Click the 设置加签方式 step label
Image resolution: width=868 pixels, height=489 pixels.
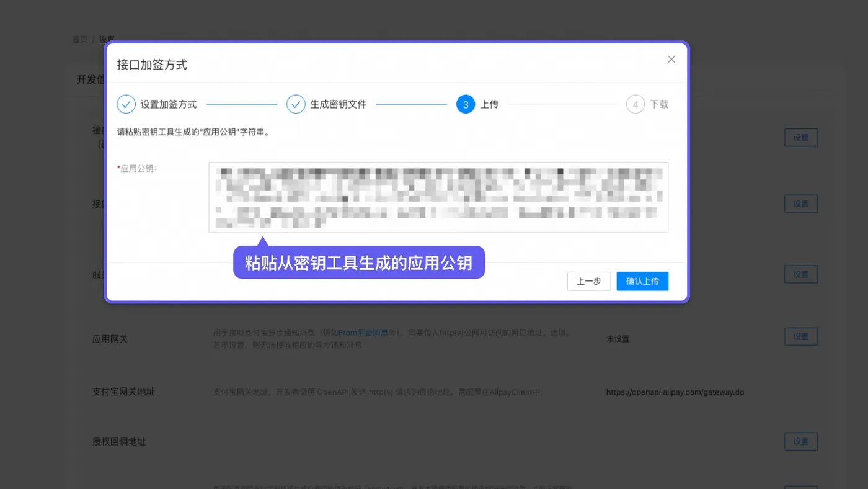pyautogui.click(x=169, y=104)
